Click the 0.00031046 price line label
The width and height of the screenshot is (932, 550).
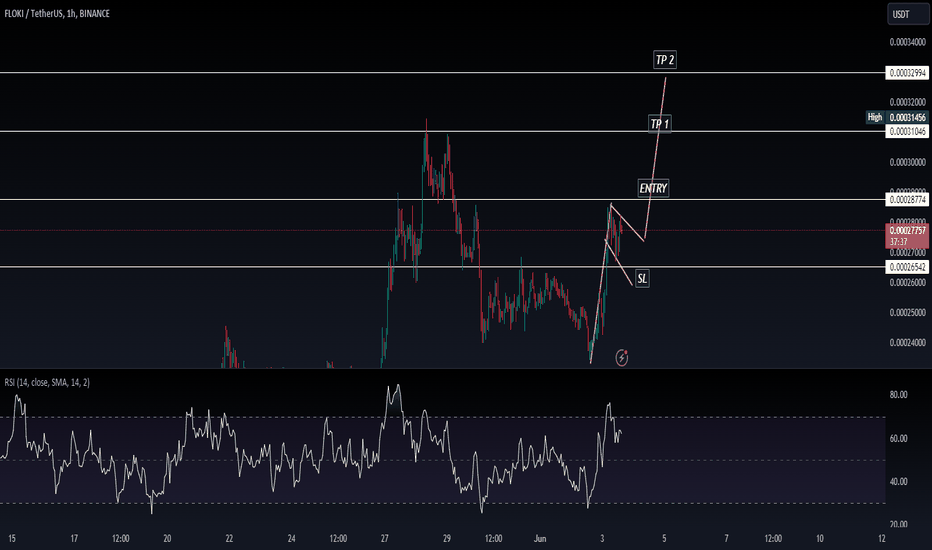[908, 131]
